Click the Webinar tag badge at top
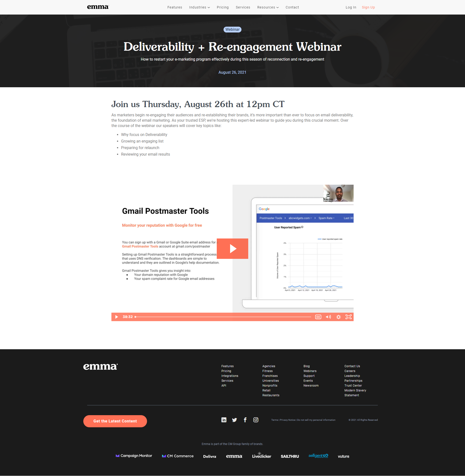Viewport: 465px width, 476px height. coord(232,29)
